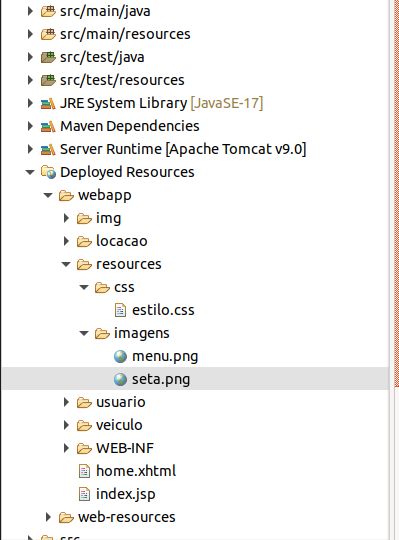Select the web-resources folder name

[x=127, y=517]
